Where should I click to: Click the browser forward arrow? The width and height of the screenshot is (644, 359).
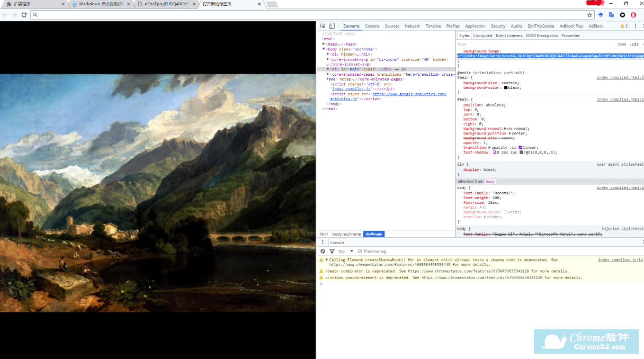pyautogui.click(x=14, y=15)
